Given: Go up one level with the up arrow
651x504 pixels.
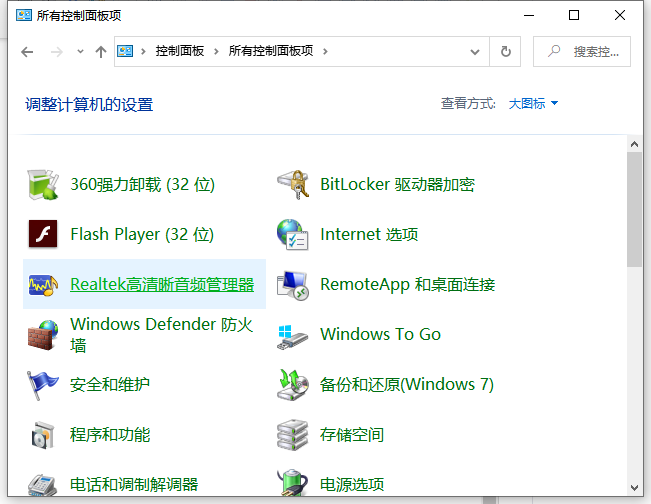Looking at the screenshot, I should click(100, 52).
